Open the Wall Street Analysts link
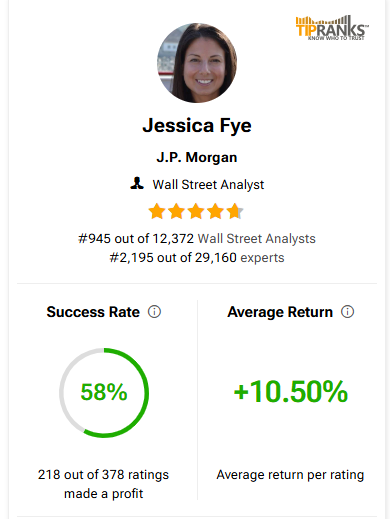The width and height of the screenshot is (390, 519). click(x=257, y=239)
